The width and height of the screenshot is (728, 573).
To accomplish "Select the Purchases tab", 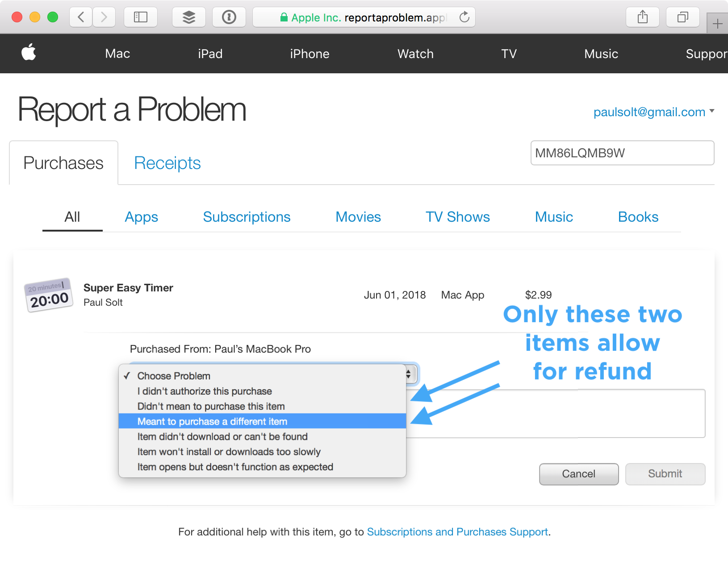I will (x=63, y=163).
